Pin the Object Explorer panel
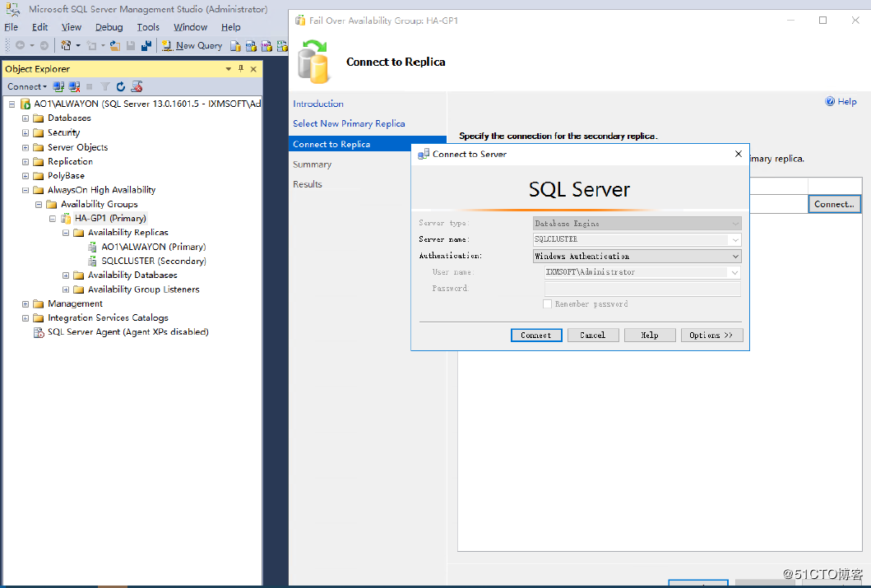The width and height of the screenshot is (871, 588). (x=240, y=68)
